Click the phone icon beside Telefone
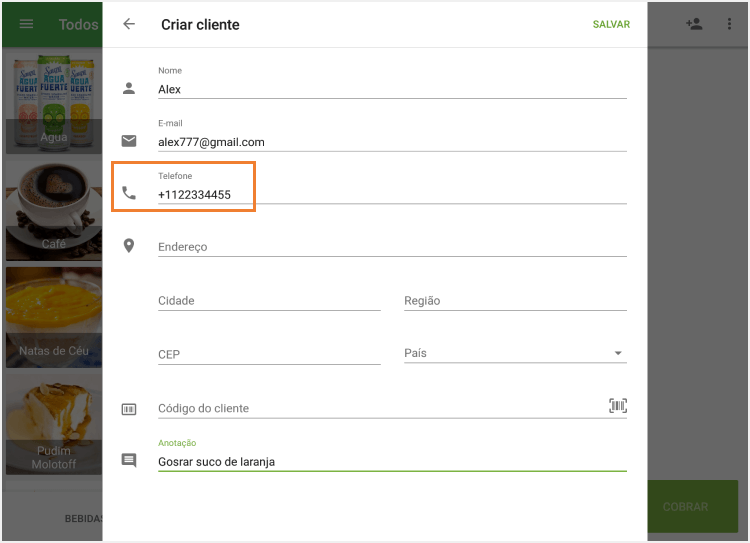 [x=129, y=193]
